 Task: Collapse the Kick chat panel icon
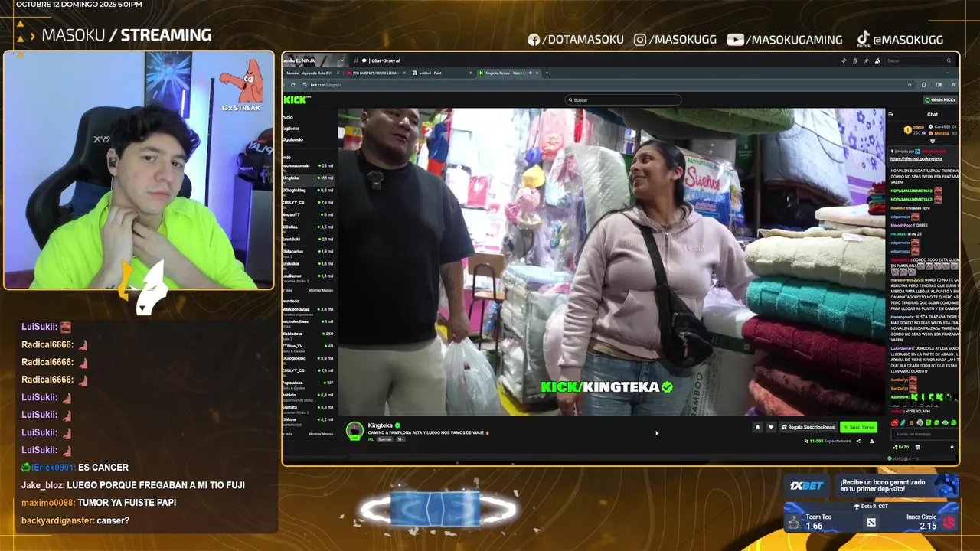pyautogui.click(x=890, y=114)
